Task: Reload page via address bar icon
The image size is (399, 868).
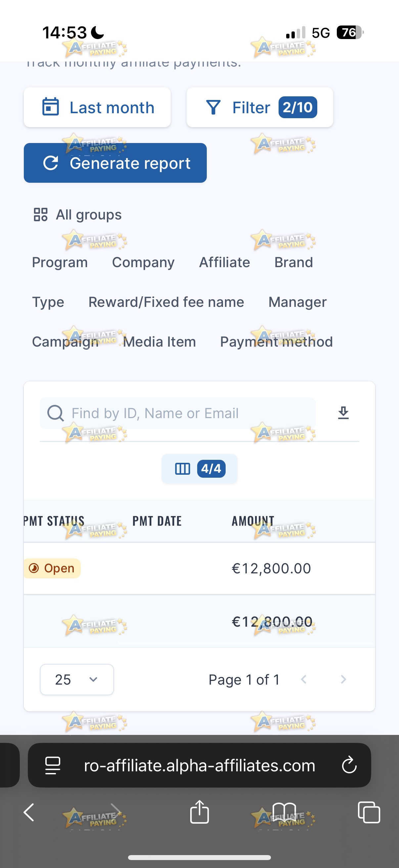Action: pyautogui.click(x=349, y=765)
